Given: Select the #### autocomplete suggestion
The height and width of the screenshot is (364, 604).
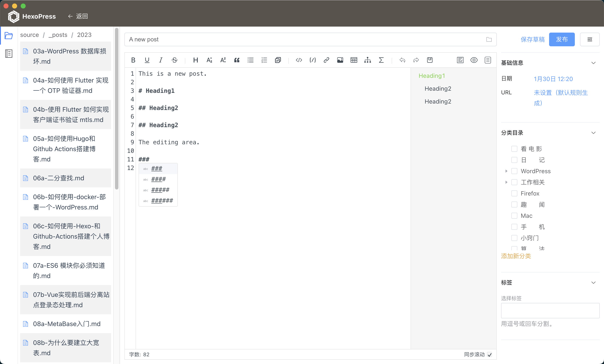Looking at the screenshot, I should (x=158, y=179).
